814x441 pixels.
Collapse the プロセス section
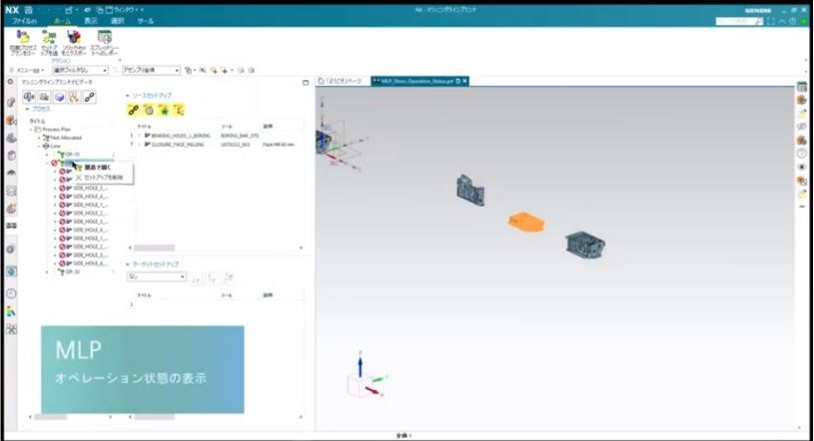point(28,109)
